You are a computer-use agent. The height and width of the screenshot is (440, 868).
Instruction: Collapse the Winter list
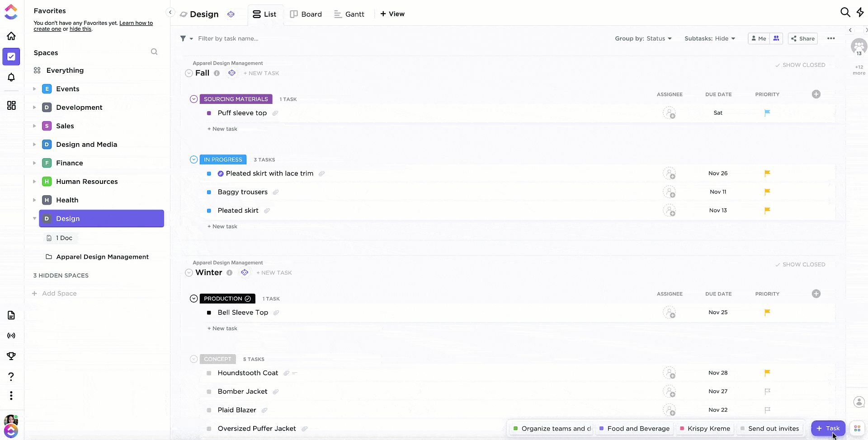click(x=189, y=273)
